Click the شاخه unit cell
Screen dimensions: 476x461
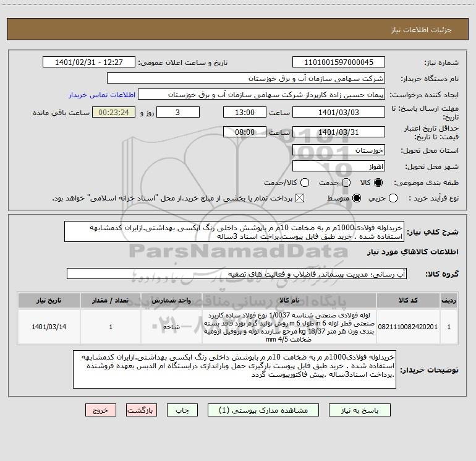pos(171,327)
